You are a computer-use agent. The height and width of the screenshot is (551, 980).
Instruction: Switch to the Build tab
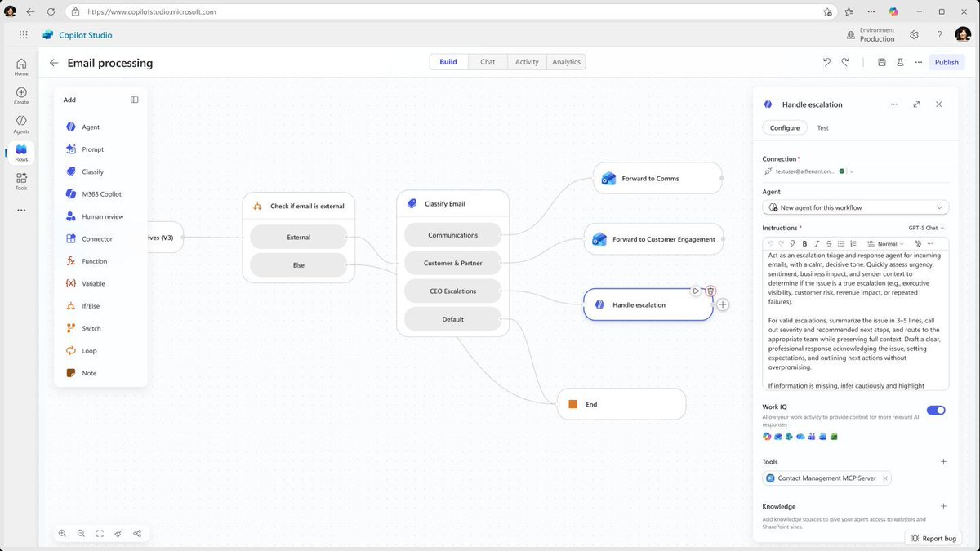pyautogui.click(x=448, y=62)
